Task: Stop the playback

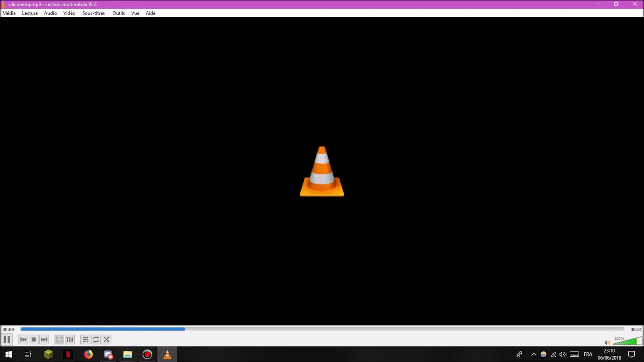Action: tap(34, 340)
